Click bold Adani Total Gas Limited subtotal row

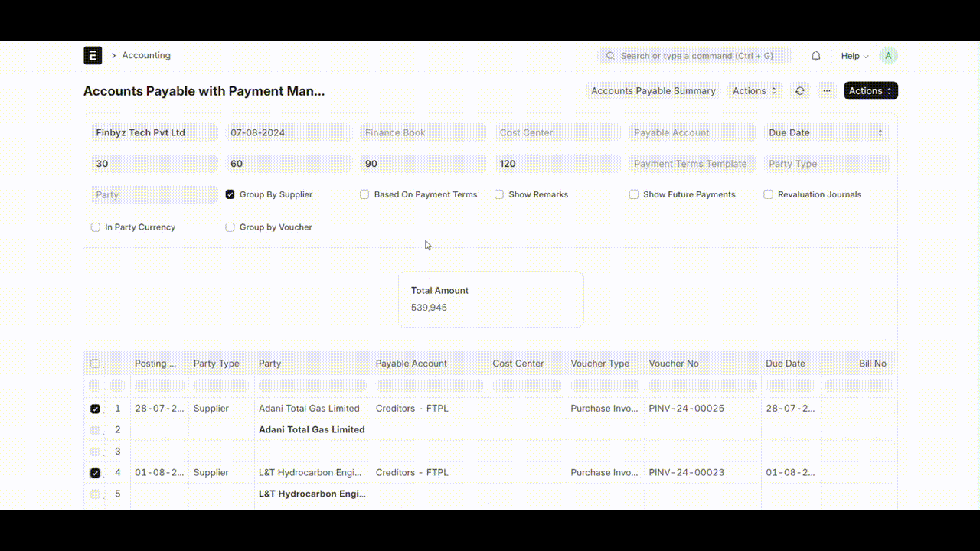312,430
